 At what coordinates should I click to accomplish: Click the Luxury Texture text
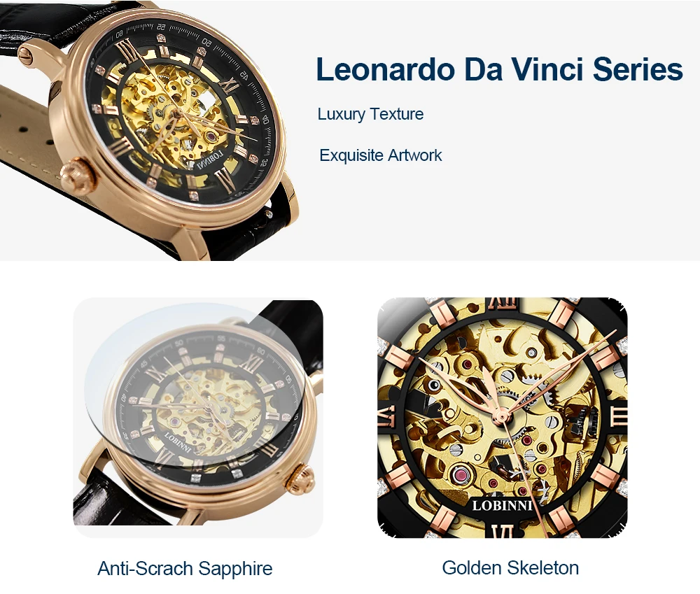pyautogui.click(x=370, y=114)
